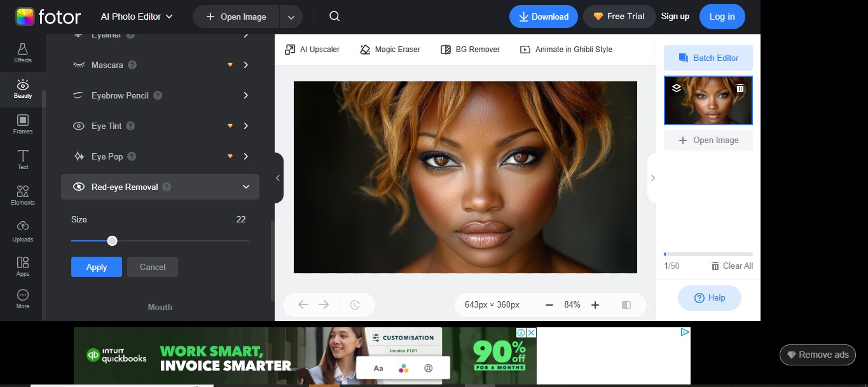The width and height of the screenshot is (868, 387).
Task: Open the Effects panel in the sidebar
Action: pyautogui.click(x=22, y=53)
